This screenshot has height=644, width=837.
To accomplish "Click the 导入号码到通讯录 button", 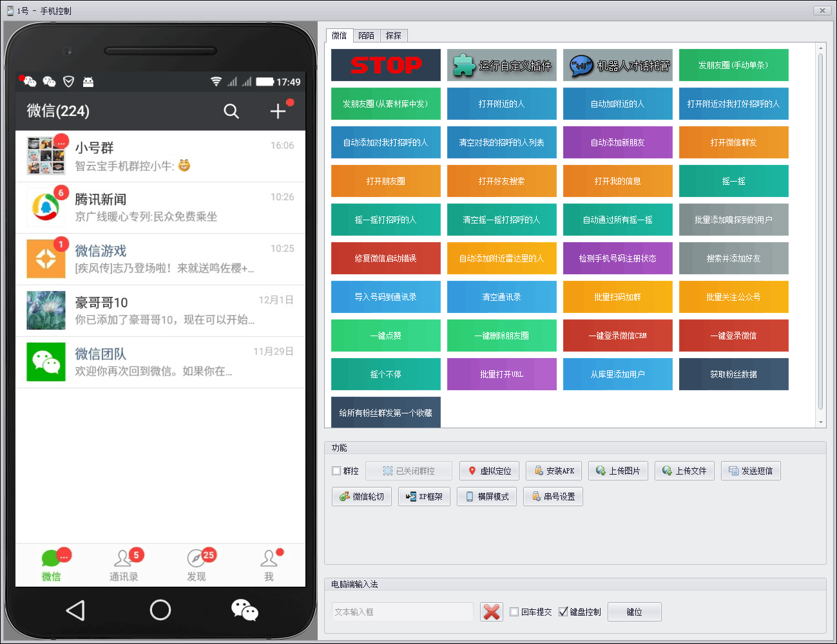I will [386, 297].
